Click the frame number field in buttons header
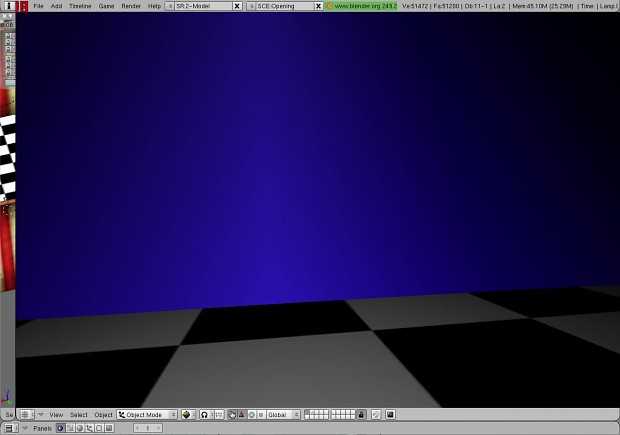 point(147,428)
